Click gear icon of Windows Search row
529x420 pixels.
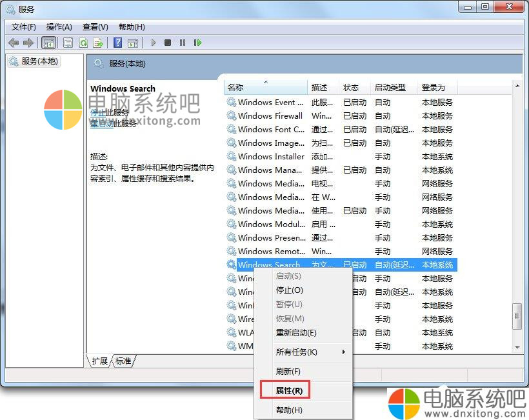[232, 265]
